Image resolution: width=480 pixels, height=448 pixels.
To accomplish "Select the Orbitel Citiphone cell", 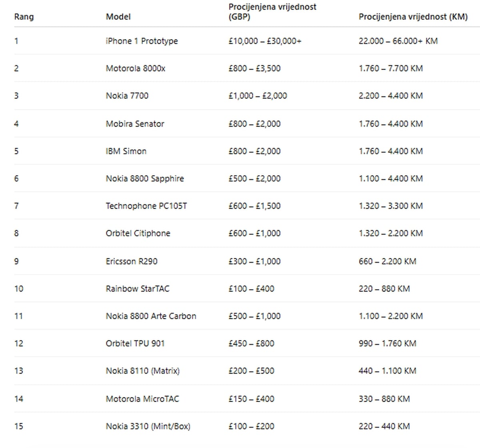I will tap(138, 233).
